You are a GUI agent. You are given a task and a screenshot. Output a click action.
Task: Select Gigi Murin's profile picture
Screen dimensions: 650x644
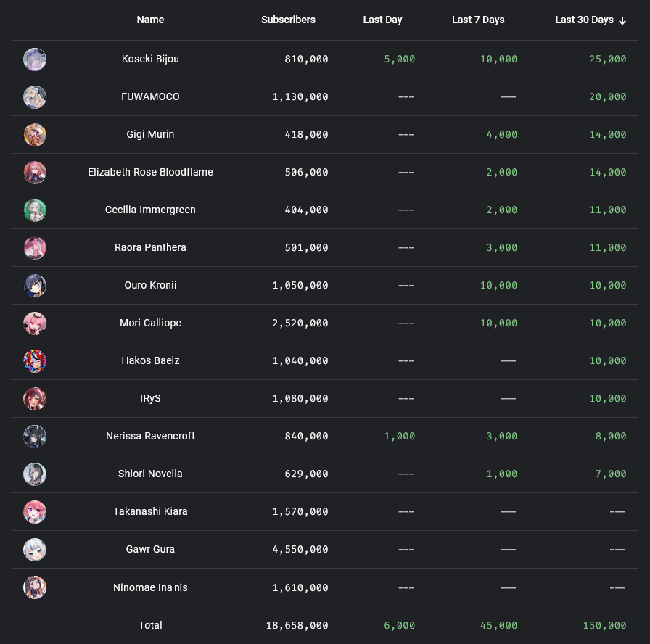(x=35, y=135)
